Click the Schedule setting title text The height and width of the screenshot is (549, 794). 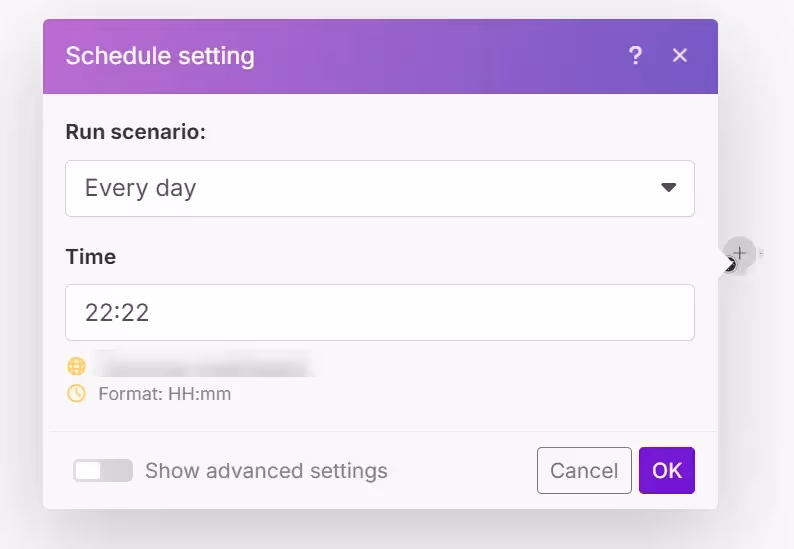pos(160,56)
